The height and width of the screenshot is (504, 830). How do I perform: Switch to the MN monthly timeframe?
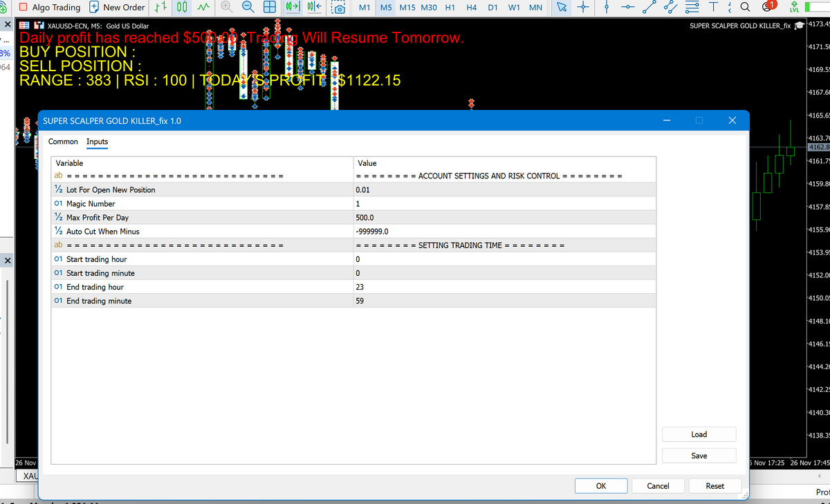point(535,8)
